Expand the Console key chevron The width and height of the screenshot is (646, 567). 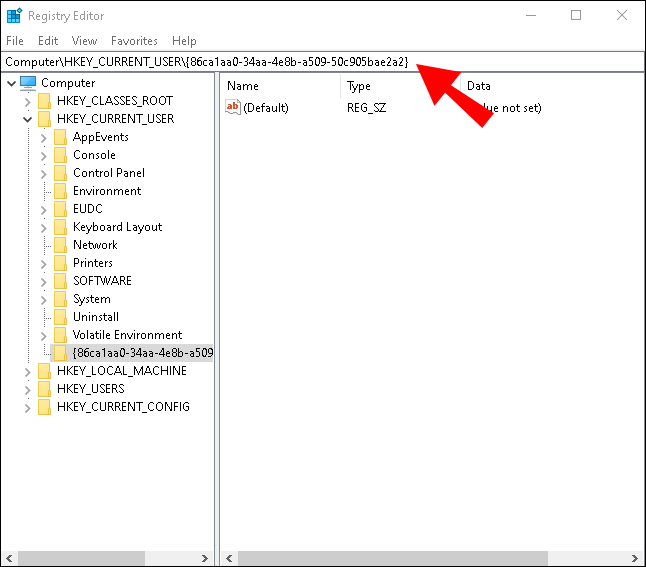pyautogui.click(x=44, y=156)
